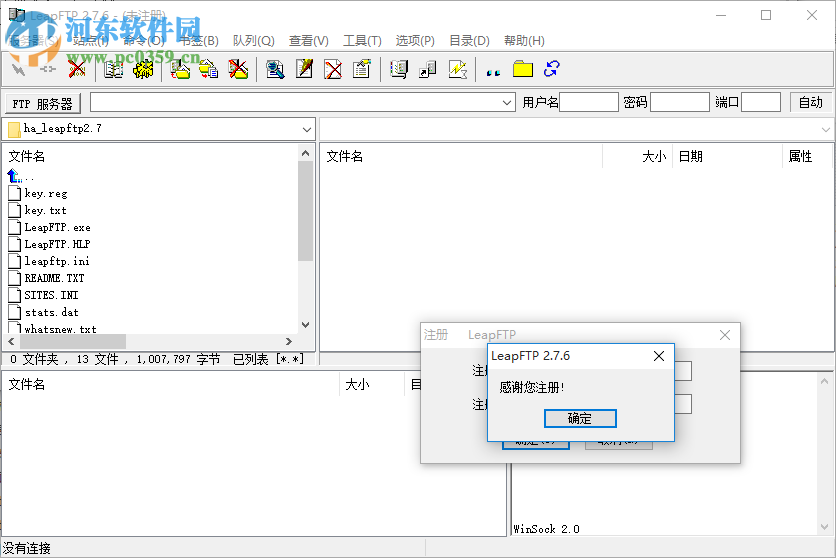Click the document list toolbar icon
The image size is (836, 558).
[399, 69]
